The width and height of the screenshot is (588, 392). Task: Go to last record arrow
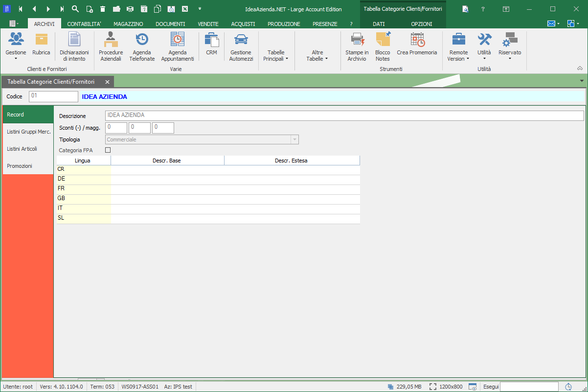coord(62,9)
